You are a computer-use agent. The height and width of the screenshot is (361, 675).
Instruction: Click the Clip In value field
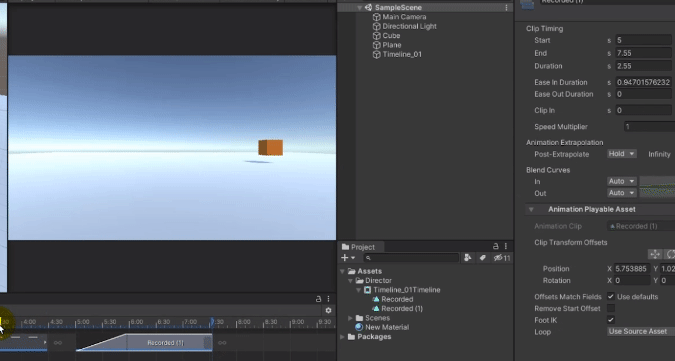pyautogui.click(x=643, y=110)
